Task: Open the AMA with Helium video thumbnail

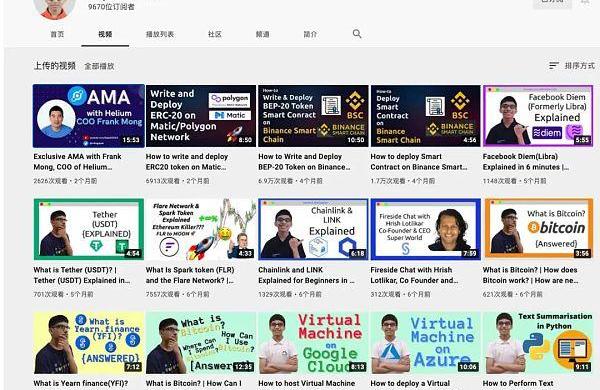Action: tap(89, 116)
